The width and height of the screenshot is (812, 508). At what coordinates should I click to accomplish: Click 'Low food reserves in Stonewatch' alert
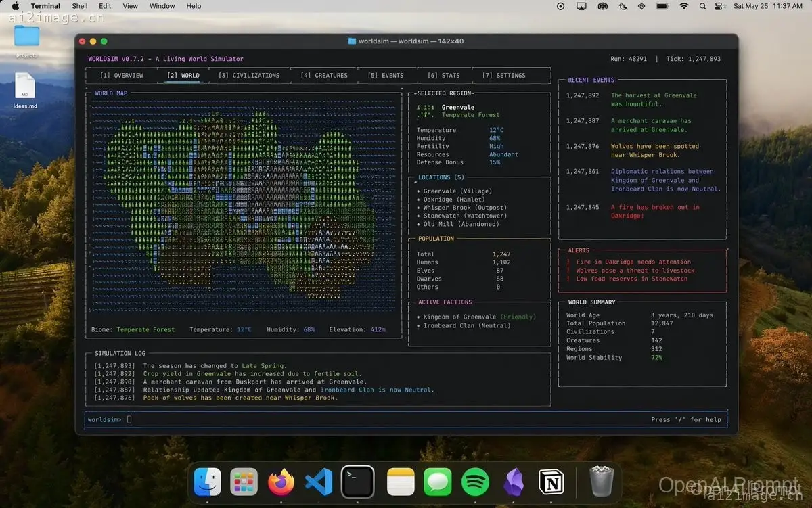click(631, 279)
